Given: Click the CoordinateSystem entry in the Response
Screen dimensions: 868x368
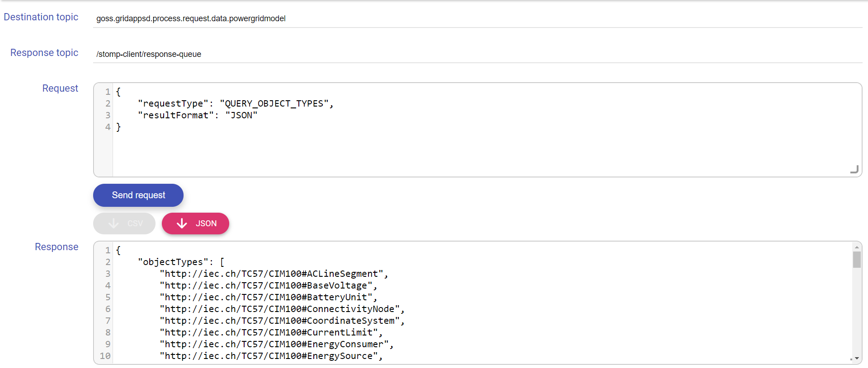Looking at the screenshot, I should 282,321.
